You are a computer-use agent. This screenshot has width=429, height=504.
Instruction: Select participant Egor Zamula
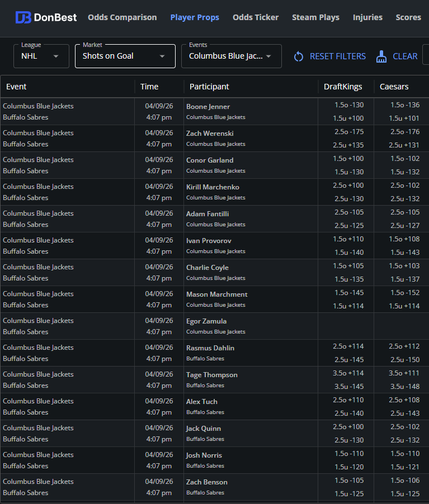pyautogui.click(x=206, y=321)
